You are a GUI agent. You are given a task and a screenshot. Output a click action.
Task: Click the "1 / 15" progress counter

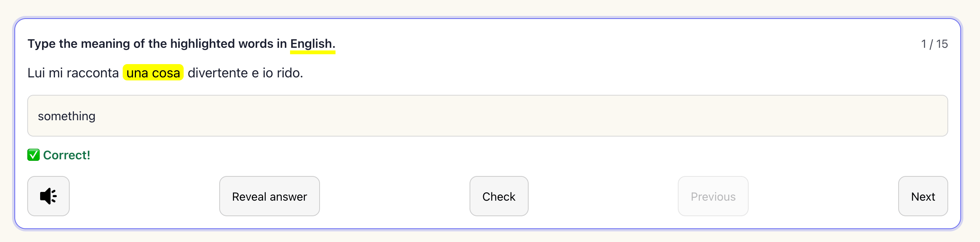pyautogui.click(x=934, y=44)
